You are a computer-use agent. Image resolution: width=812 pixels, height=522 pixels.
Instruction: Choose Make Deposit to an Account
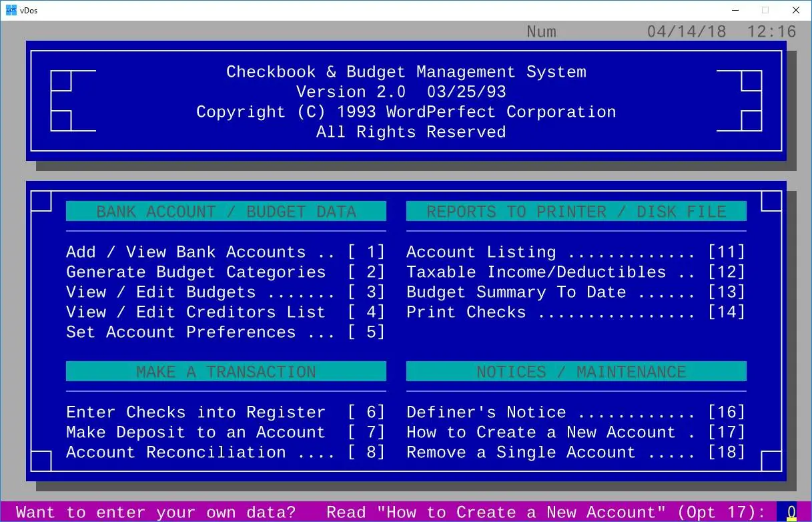(226, 433)
